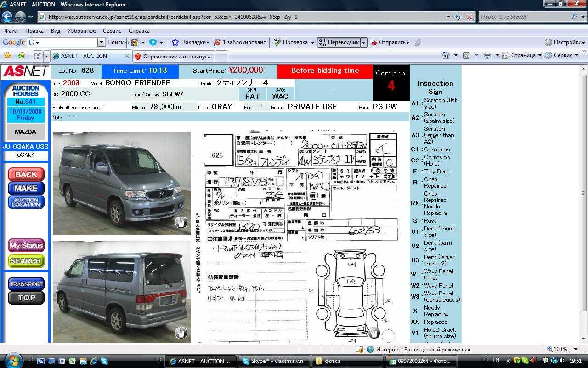Click the Google toolbar 'Поиск' search button

click(115, 42)
